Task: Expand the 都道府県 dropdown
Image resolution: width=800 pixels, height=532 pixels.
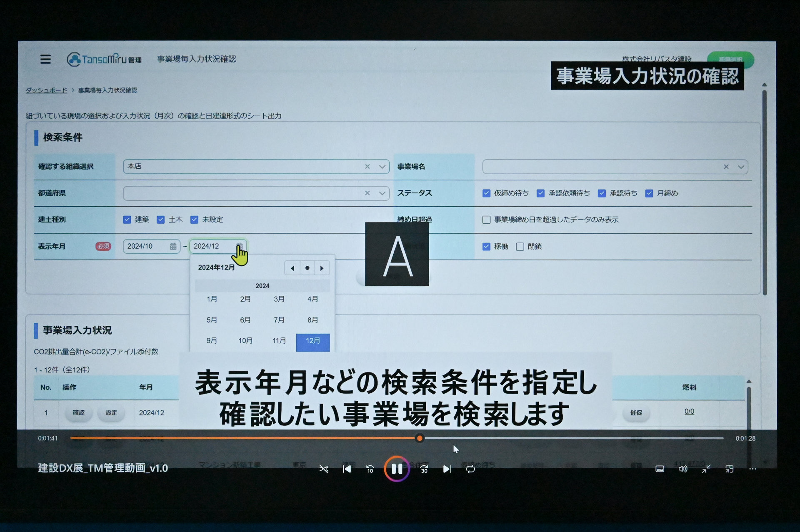Action: tap(382, 193)
